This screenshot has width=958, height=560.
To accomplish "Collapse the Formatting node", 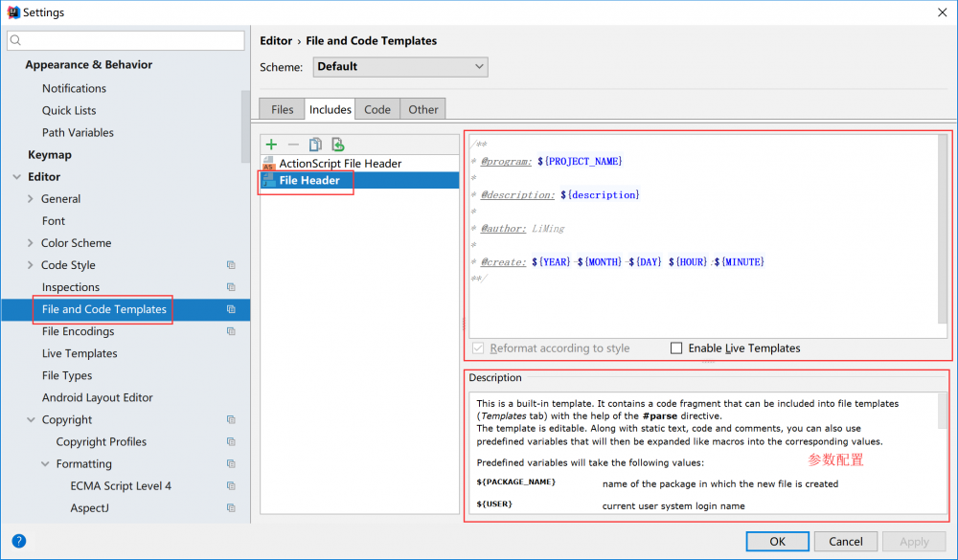I will 45,464.
